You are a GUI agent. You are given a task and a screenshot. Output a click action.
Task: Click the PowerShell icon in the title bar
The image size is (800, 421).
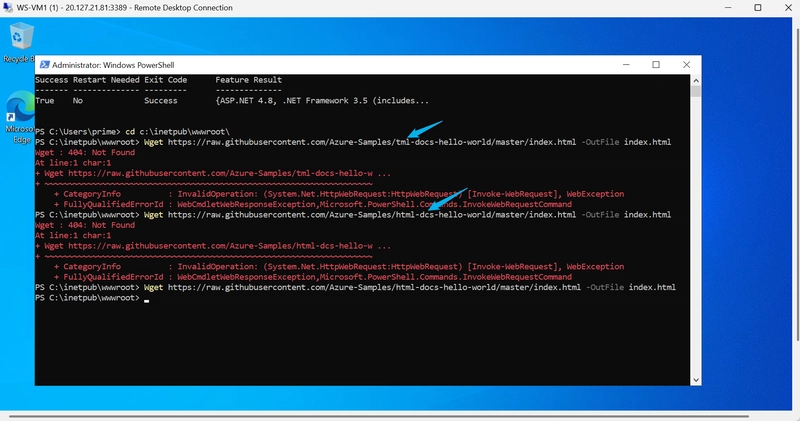coord(45,65)
